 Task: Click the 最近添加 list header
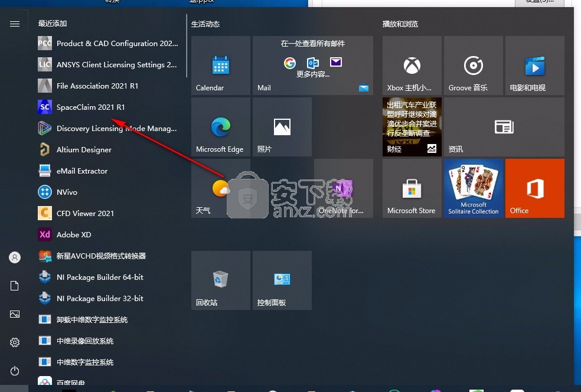coord(52,24)
